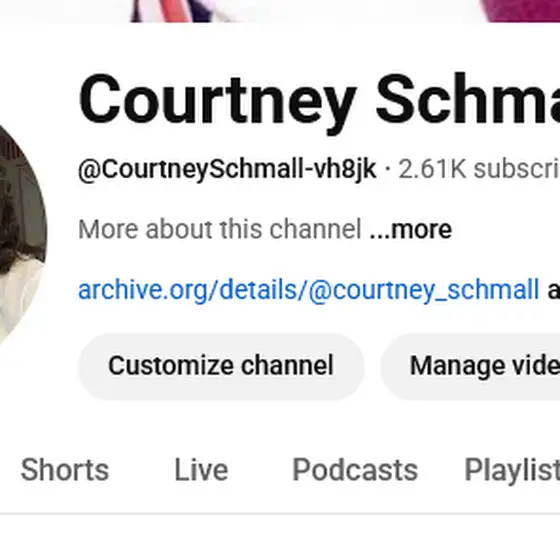This screenshot has height=560, width=560.
Task: Select the @CourtneySchmall-vh8jk handle text
Action: tap(227, 169)
